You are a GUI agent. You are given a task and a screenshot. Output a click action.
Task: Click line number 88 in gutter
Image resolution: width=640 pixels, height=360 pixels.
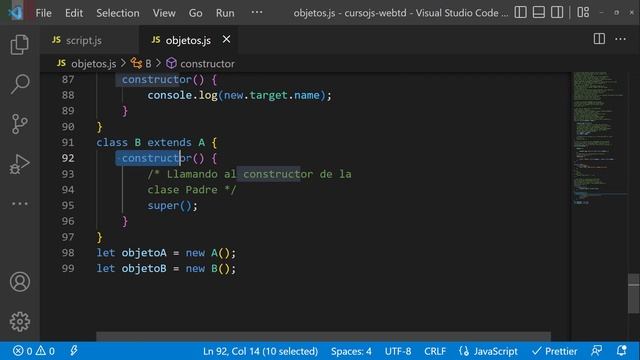68,95
